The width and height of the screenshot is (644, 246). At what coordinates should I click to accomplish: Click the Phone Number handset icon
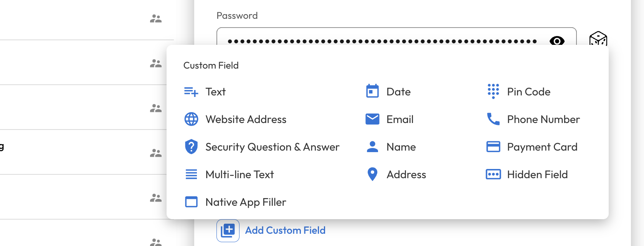[x=493, y=119]
